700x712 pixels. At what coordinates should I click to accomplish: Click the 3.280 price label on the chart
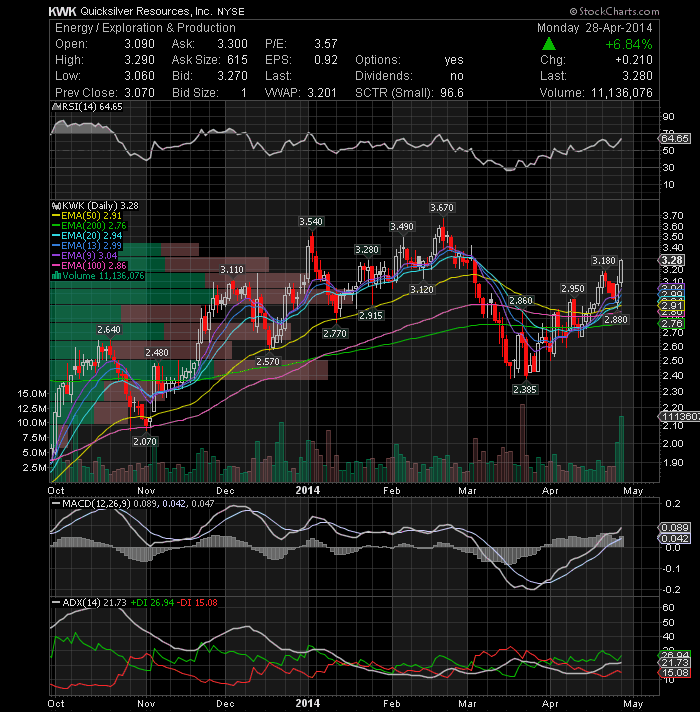coord(367,249)
